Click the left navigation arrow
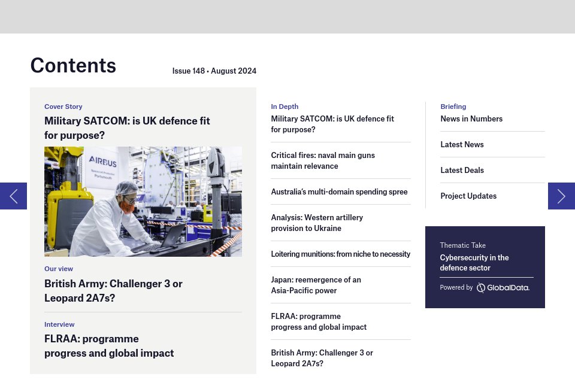Viewport: 575px width, 392px height. pyautogui.click(x=13, y=196)
